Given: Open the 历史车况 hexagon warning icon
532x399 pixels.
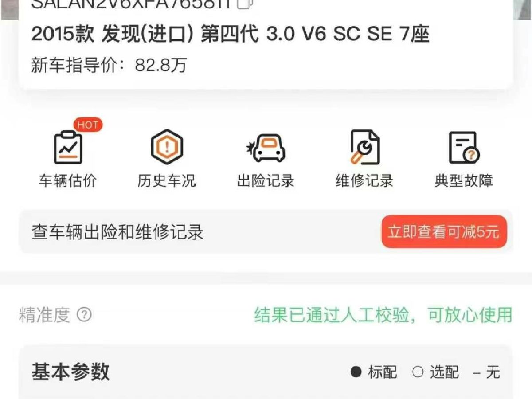Looking at the screenshot, I should 167,147.
